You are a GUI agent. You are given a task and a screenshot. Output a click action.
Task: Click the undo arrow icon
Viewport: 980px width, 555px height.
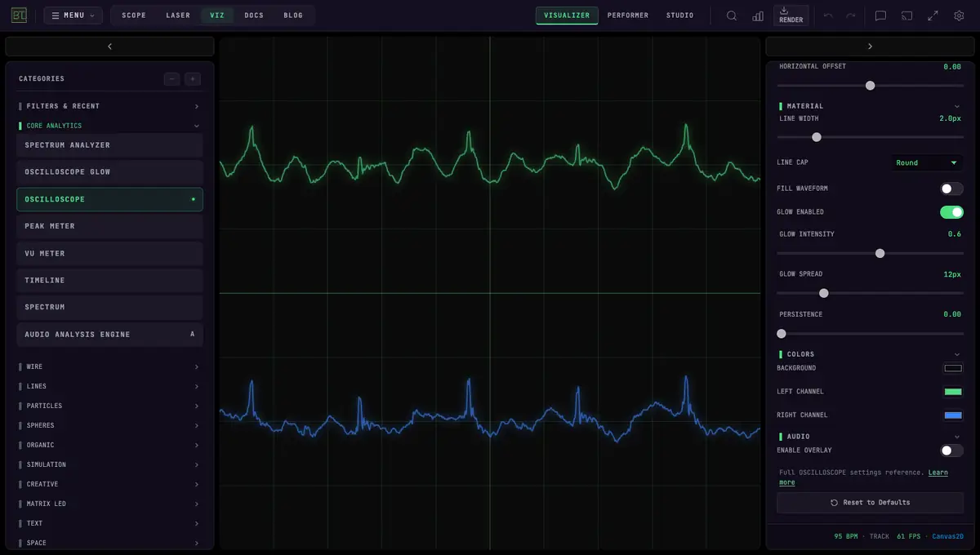click(828, 16)
